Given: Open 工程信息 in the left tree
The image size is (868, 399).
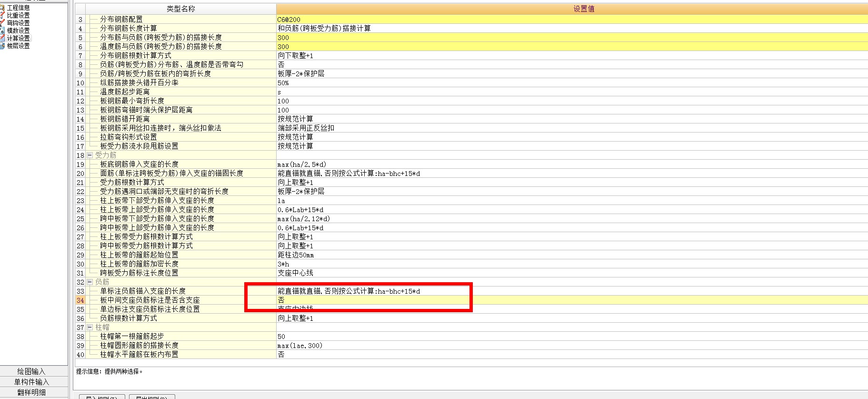Looking at the screenshot, I should point(18,8).
